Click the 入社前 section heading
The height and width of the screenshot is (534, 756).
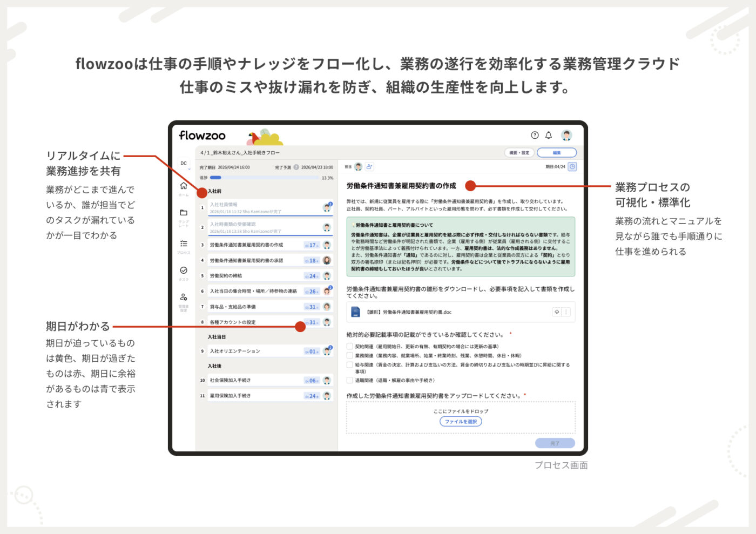click(214, 191)
